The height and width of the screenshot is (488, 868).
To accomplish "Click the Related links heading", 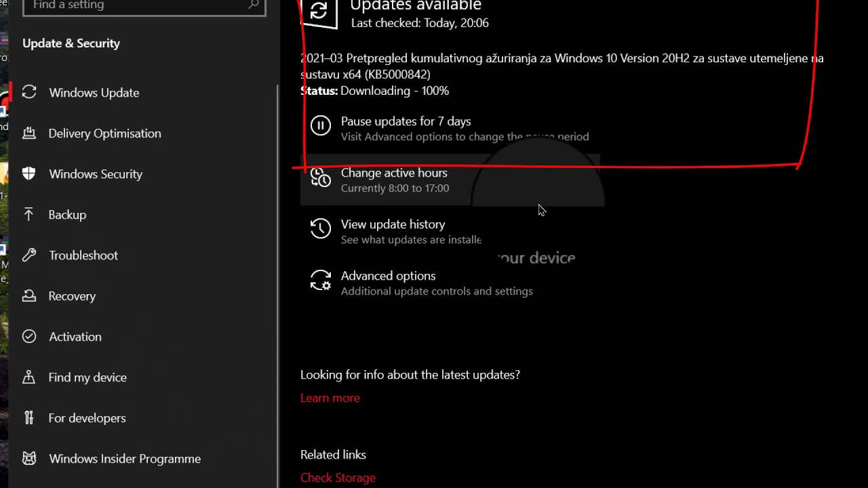I will pyautogui.click(x=333, y=455).
